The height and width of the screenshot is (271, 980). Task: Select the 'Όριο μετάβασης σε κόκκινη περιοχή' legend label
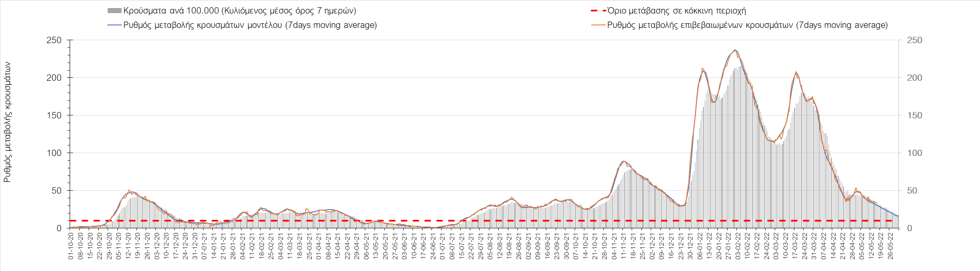click(x=676, y=11)
